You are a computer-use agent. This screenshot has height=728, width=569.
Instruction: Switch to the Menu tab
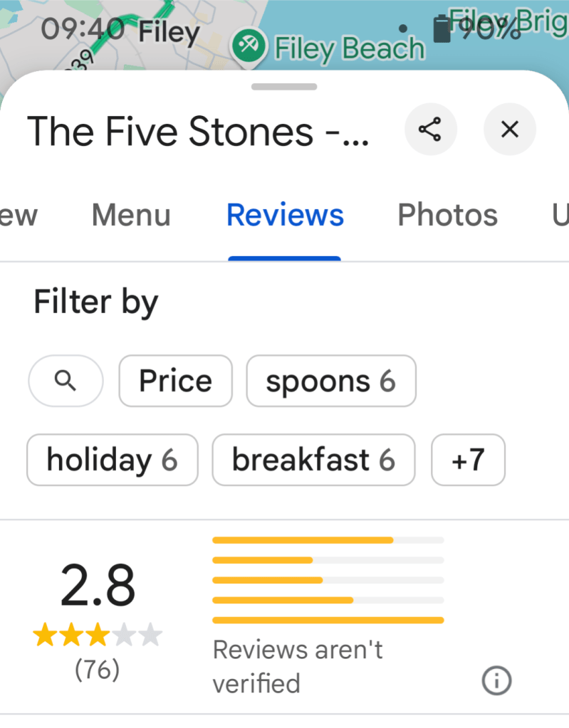coord(131,215)
